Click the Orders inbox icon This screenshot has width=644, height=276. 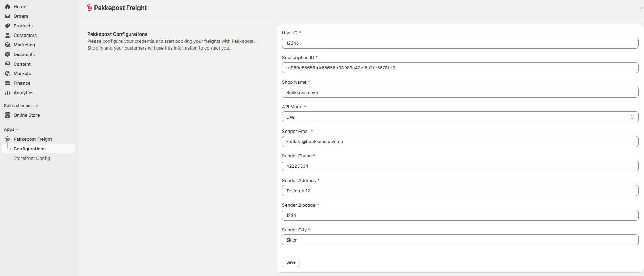8,16
